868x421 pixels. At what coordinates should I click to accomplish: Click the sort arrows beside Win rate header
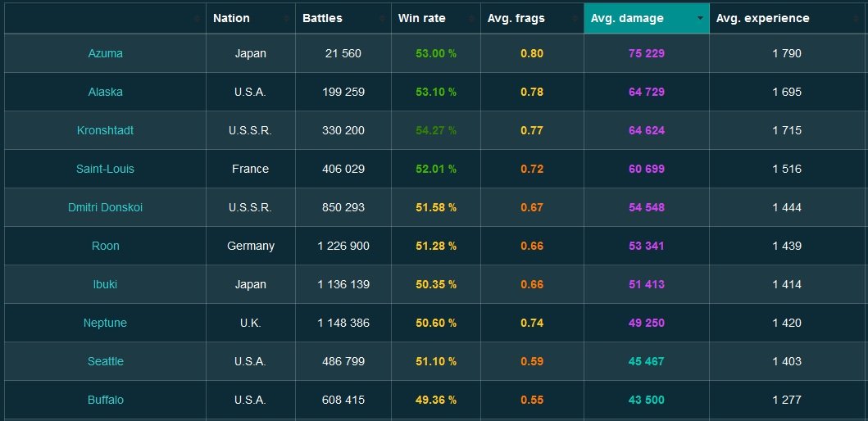coord(472,18)
